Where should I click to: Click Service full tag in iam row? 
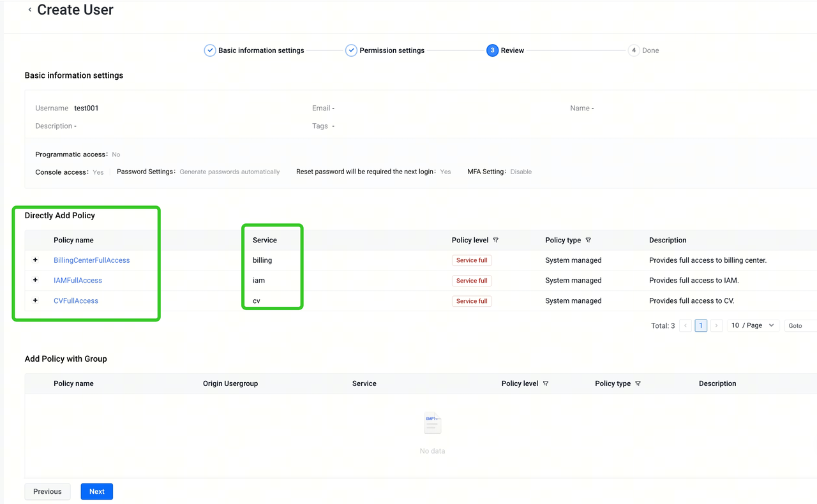pyautogui.click(x=472, y=281)
